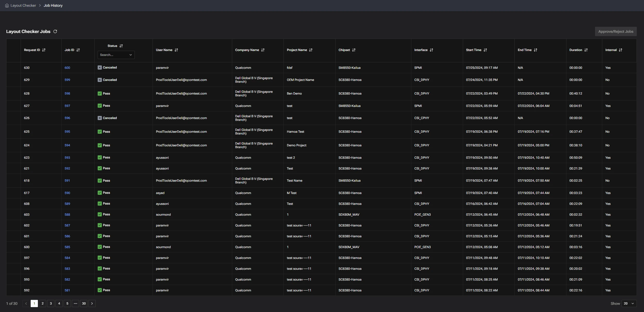Image resolution: width=644 pixels, height=312 pixels.
Task: Sort by Duration column
Action: (x=586, y=50)
